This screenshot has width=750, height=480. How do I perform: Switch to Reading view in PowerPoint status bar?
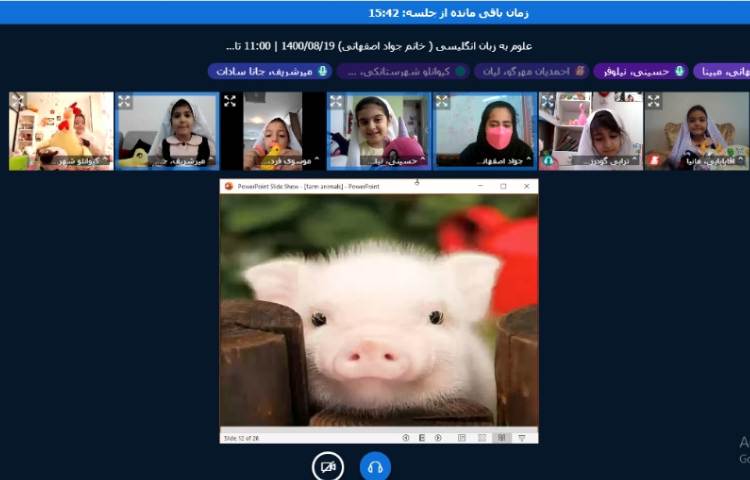point(502,437)
